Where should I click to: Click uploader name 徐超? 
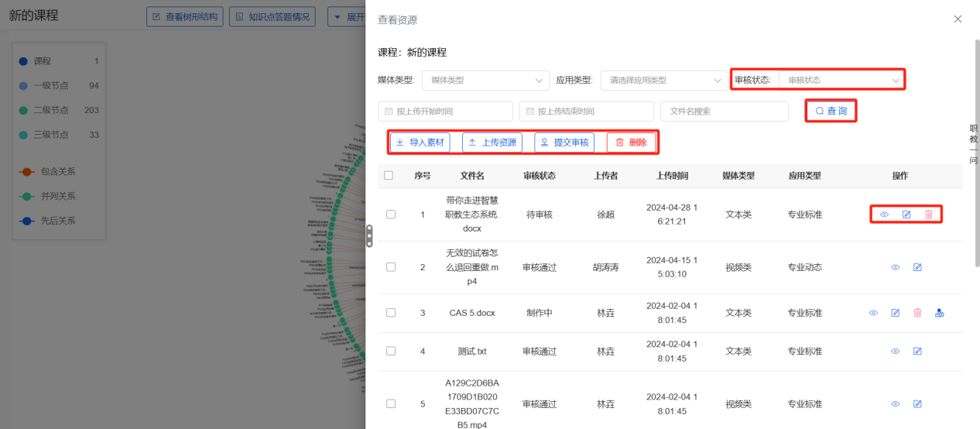click(605, 214)
